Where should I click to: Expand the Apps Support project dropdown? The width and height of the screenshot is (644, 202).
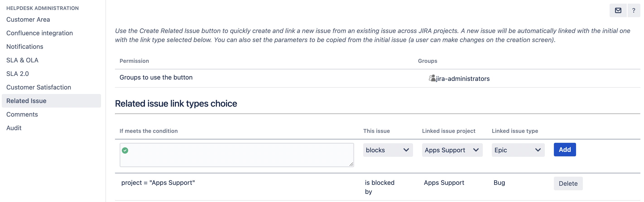coord(452,150)
